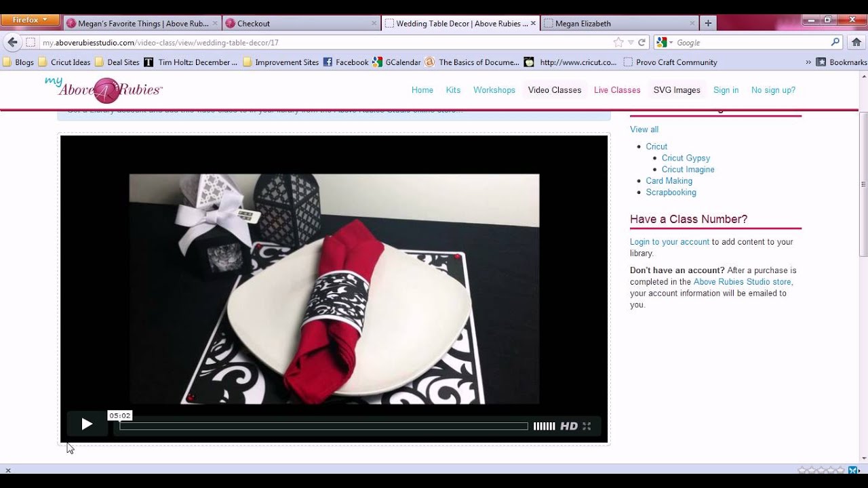The height and width of the screenshot is (488, 868).
Task: Close the Wedding Table Decor tab
Action: 533,23
